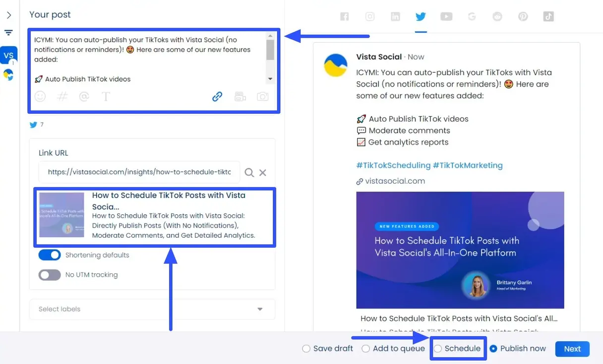Search the link URL with magnifier icon
The image size is (603, 364).
coord(249,172)
